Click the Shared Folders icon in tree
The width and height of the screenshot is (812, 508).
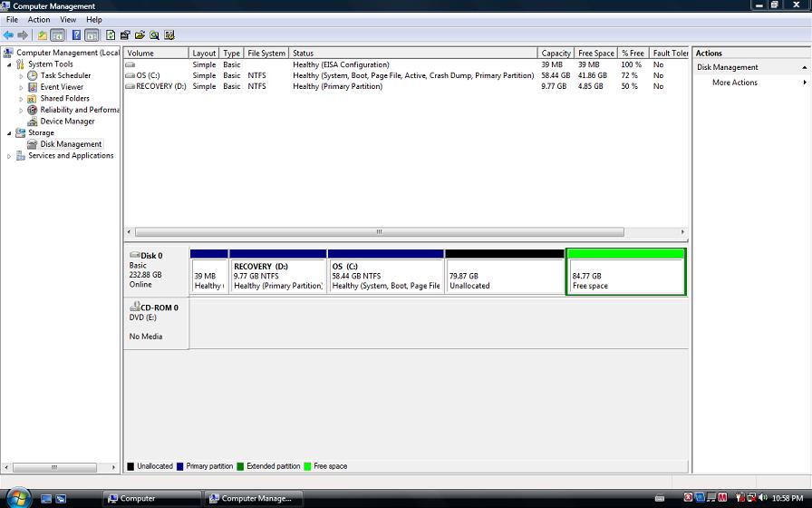[x=32, y=99]
